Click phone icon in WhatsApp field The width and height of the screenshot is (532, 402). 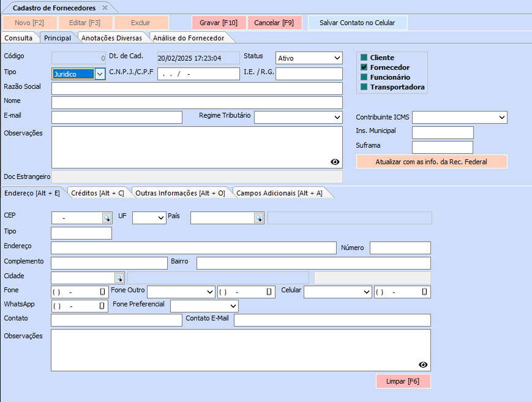102,306
